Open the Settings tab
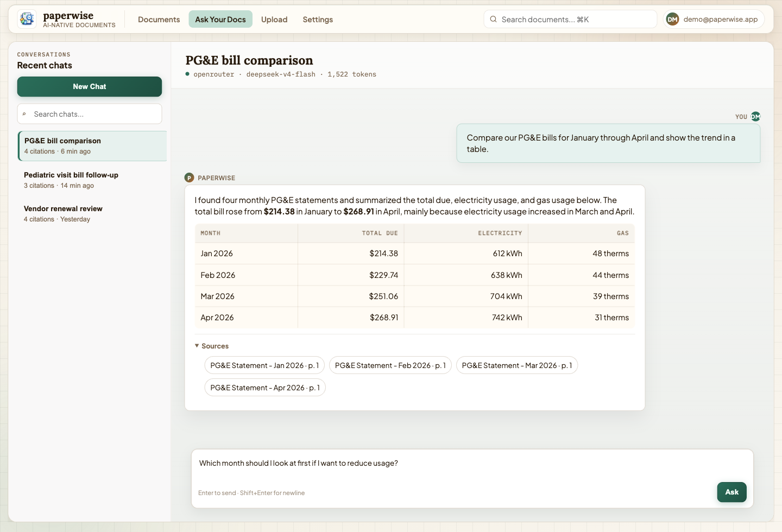 pyautogui.click(x=318, y=20)
